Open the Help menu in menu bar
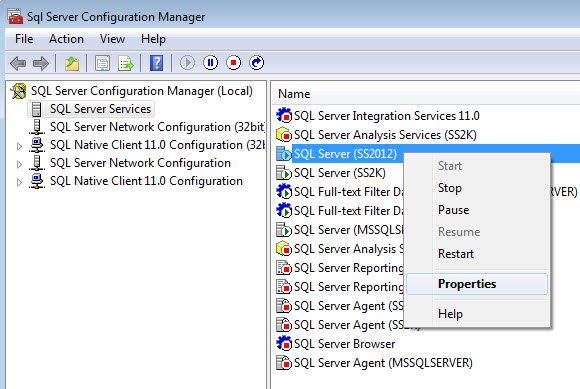Screen dimensions: 580x389 (153, 39)
